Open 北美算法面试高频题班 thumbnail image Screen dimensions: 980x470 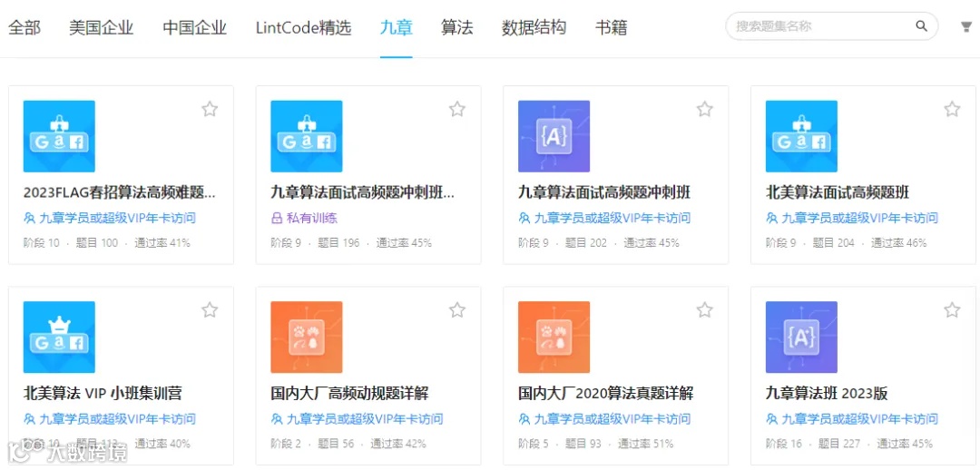tap(801, 136)
